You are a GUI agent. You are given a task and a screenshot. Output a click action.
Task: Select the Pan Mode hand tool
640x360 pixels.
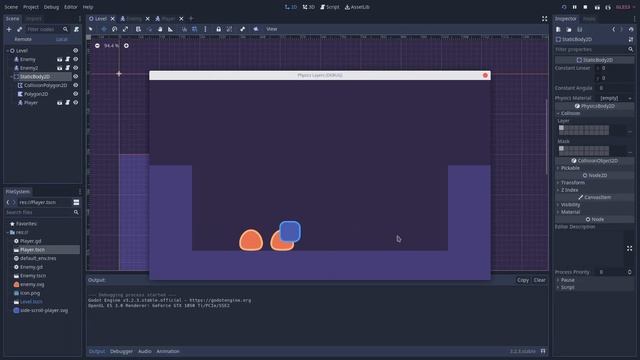[160, 29]
